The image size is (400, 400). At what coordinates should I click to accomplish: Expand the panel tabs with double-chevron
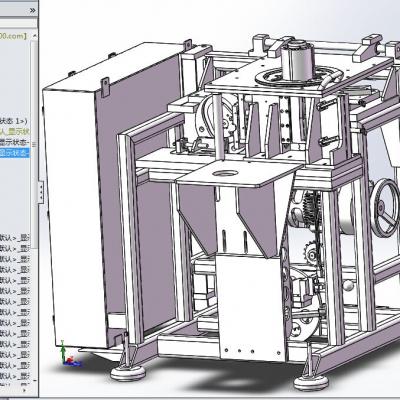point(32,10)
